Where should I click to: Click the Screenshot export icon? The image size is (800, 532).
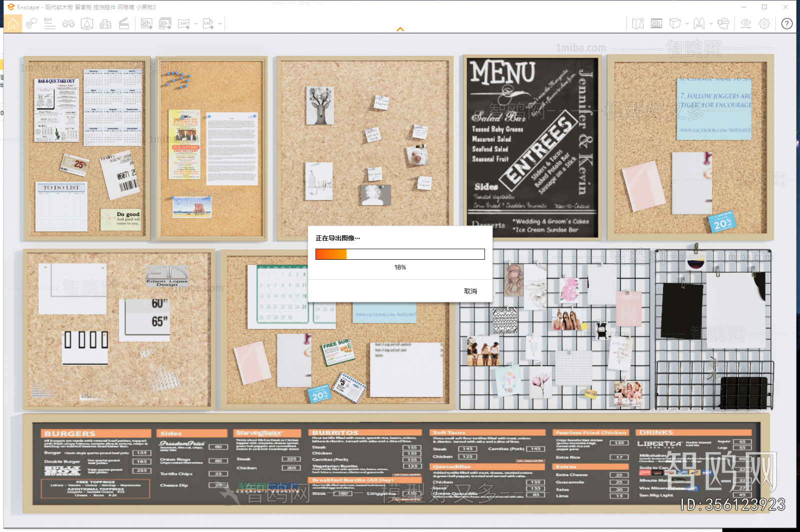pos(146,23)
